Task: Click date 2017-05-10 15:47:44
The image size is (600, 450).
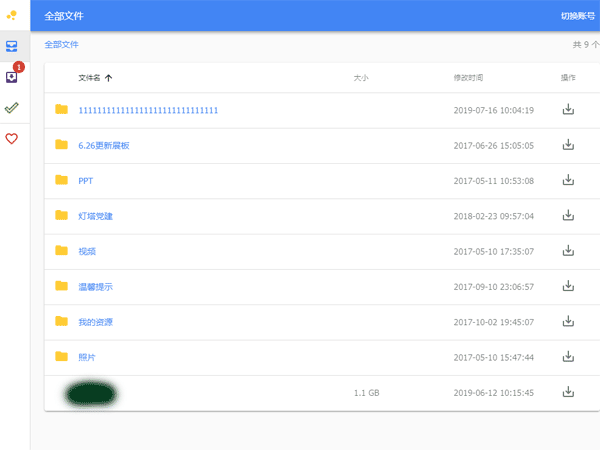Action: (494, 357)
